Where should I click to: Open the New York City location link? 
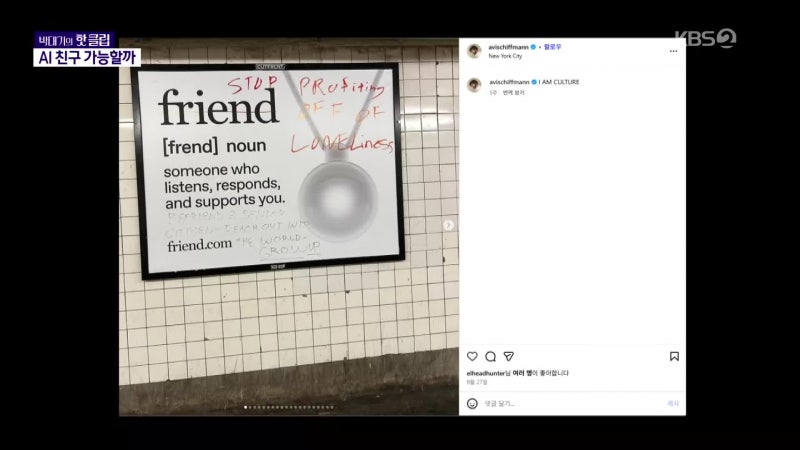pyautogui.click(x=505, y=56)
